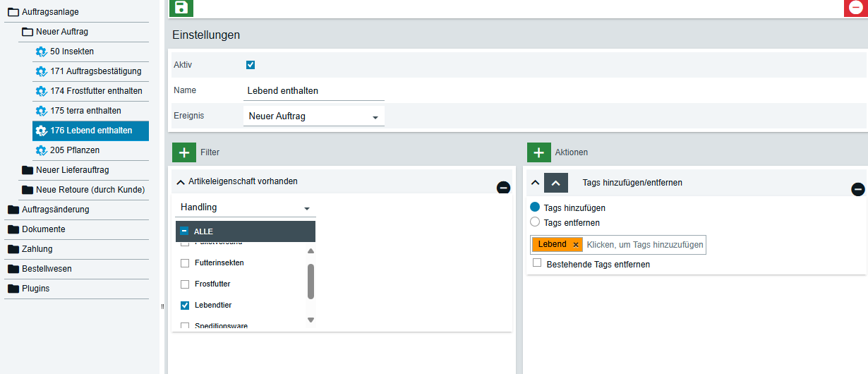
Task: Check the Futterinsekten checkbox
Action: (x=185, y=263)
